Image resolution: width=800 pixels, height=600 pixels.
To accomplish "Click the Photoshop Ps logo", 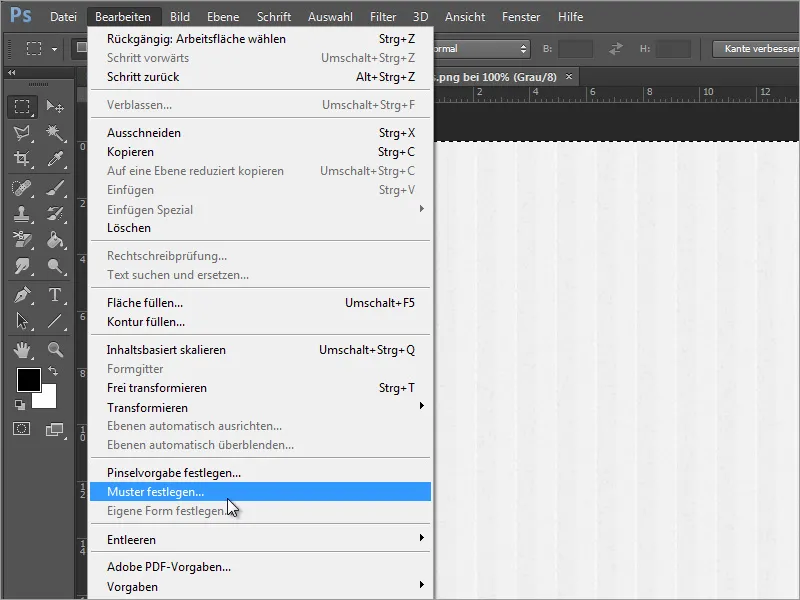I will click(20, 15).
